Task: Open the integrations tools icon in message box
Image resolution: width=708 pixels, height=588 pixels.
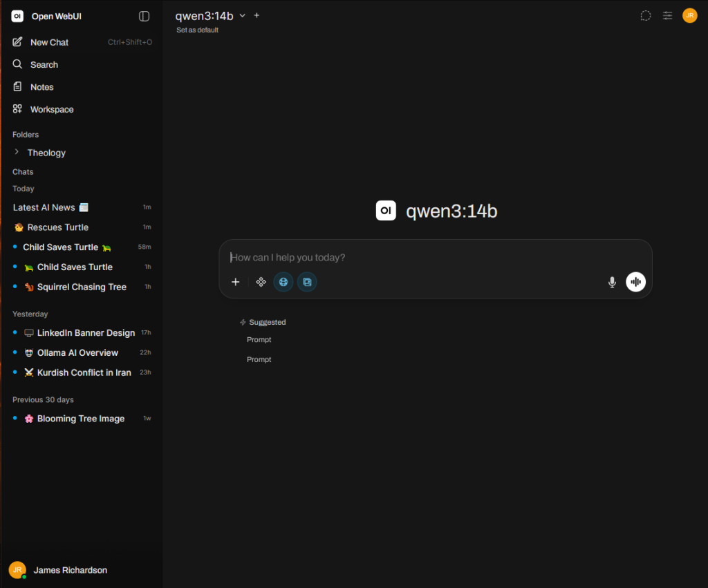Action: [261, 282]
